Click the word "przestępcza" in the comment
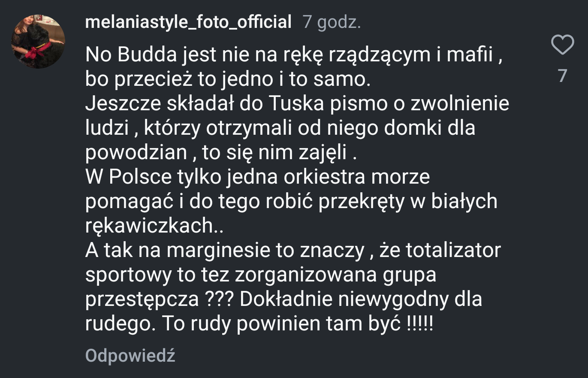 tap(142, 300)
